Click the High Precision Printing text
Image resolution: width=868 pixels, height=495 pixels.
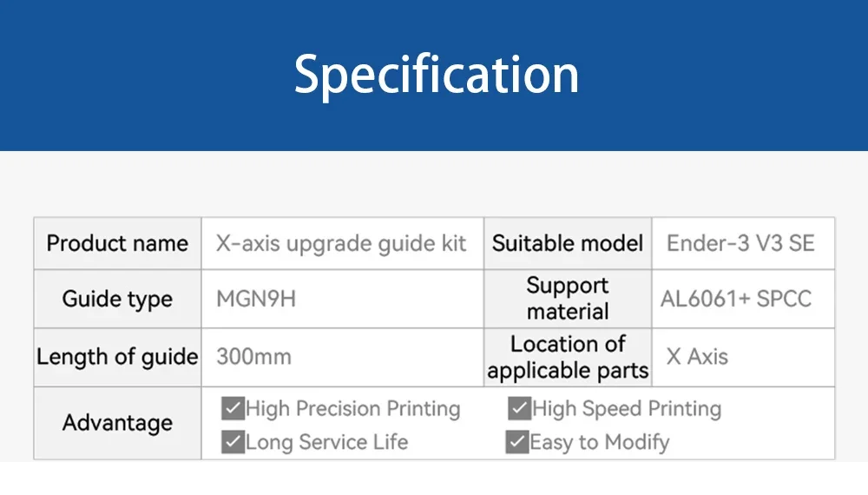pos(353,409)
